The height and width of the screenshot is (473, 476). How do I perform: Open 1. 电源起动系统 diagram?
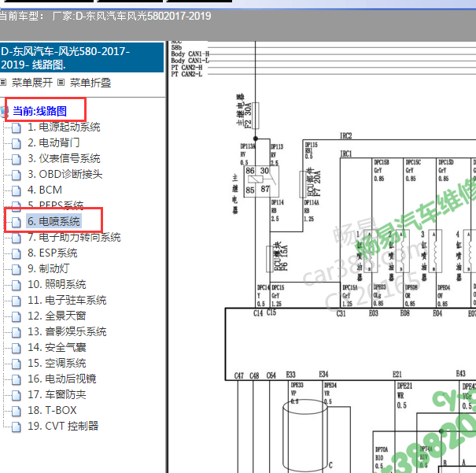point(64,127)
